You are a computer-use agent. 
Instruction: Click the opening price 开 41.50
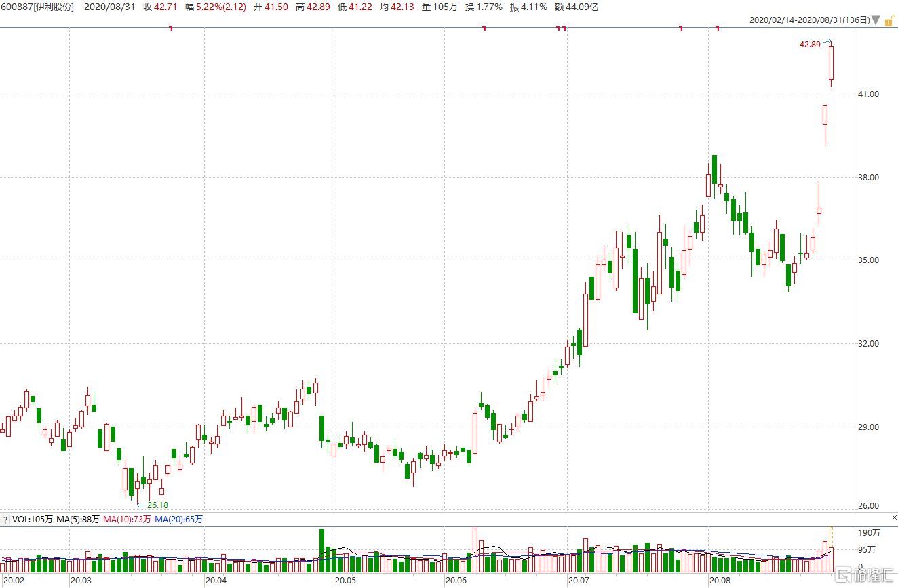(x=270, y=7)
